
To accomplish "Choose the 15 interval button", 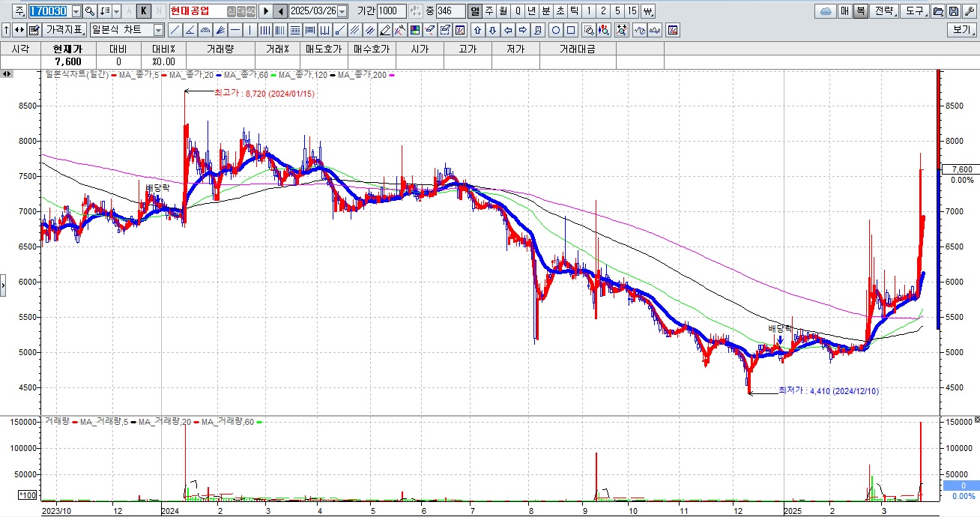I will coord(632,11).
